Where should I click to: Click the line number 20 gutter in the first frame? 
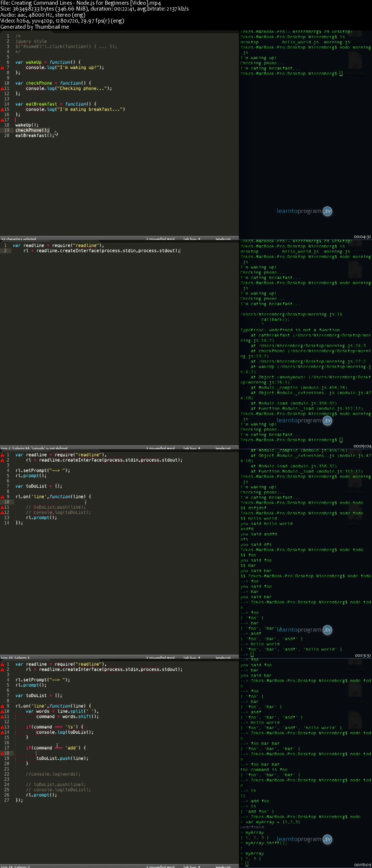point(7,136)
